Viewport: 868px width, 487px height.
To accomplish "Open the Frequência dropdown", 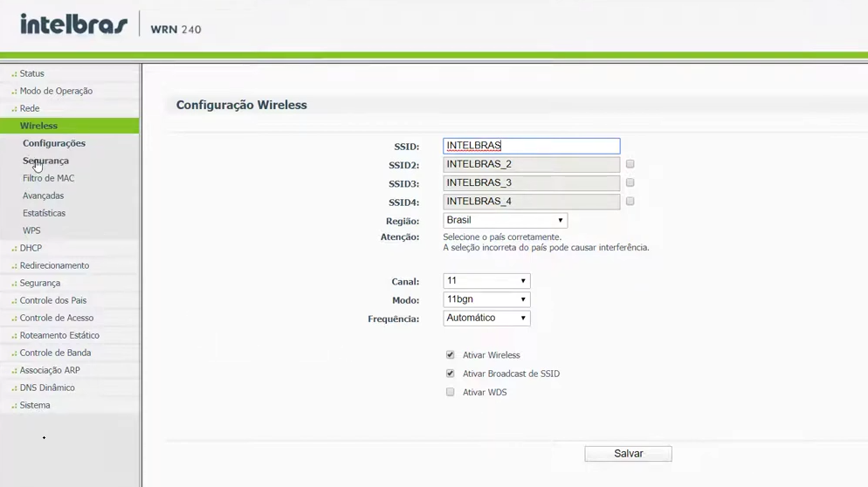I will point(486,319).
